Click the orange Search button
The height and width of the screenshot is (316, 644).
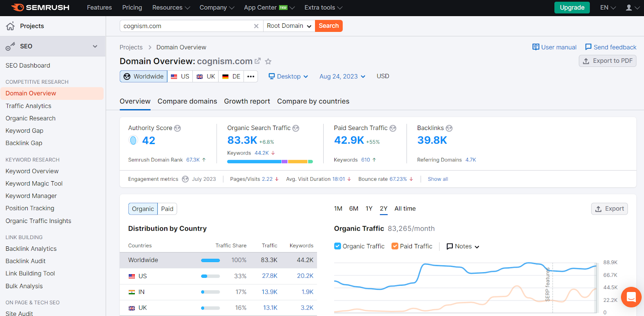[329, 26]
